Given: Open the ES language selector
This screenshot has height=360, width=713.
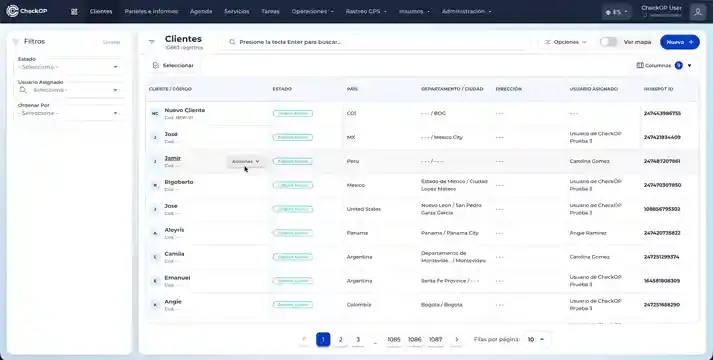Looking at the screenshot, I should tap(616, 12).
